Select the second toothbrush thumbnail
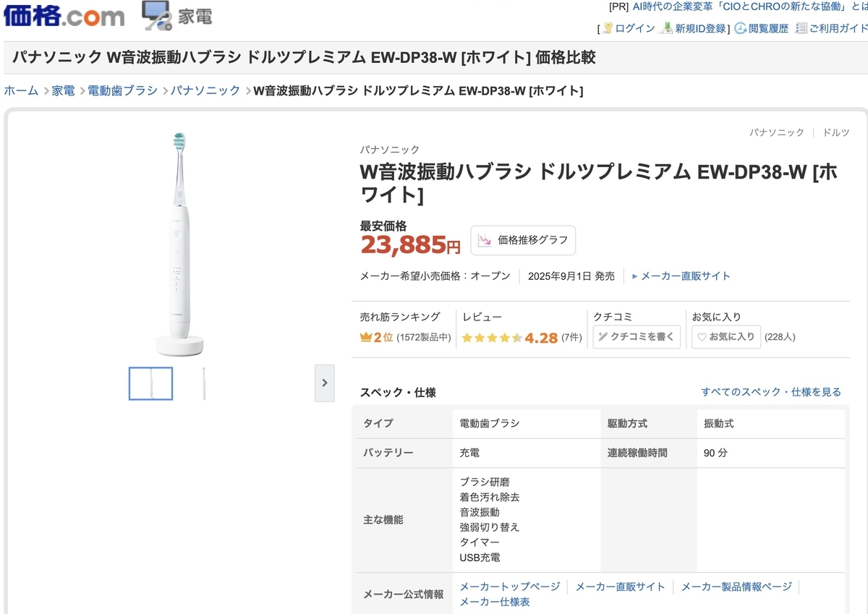The height and width of the screenshot is (614, 868). click(204, 383)
